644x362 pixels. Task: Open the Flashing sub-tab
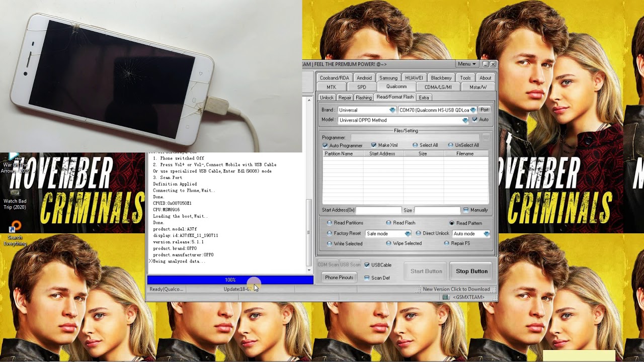pos(364,98)
